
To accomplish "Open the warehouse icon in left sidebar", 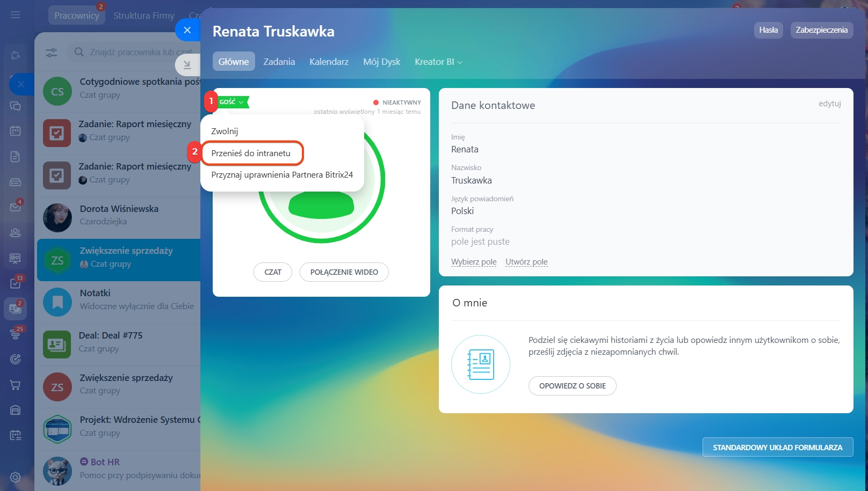I will tap(15, 410).
